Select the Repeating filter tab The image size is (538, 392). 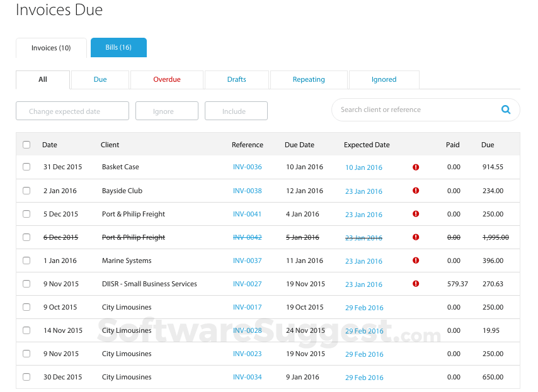tap(308, 79)
